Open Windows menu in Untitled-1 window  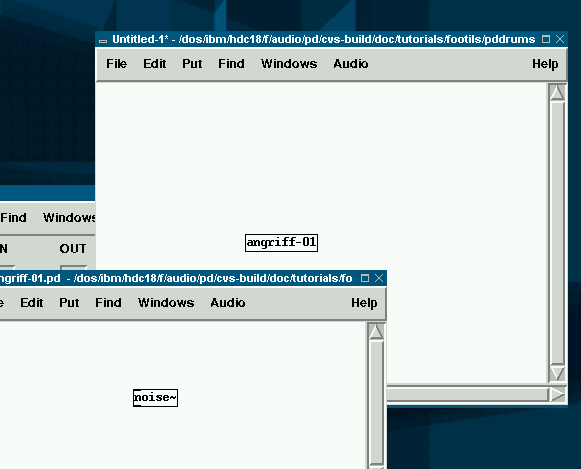289,64
